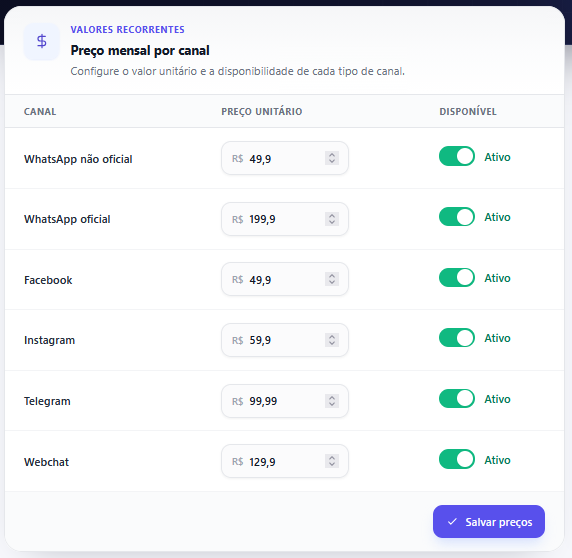Click stepper arrows for WhatsApp não oficial price
The image size is (572, 558).
[x=332, y=158]
